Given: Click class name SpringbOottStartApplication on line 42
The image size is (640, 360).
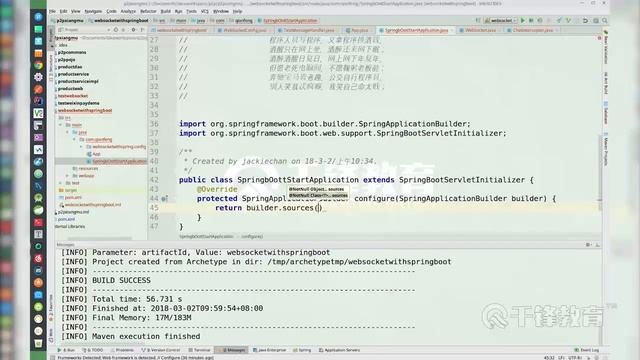Looking at the screenshot, I should (298, 180).
